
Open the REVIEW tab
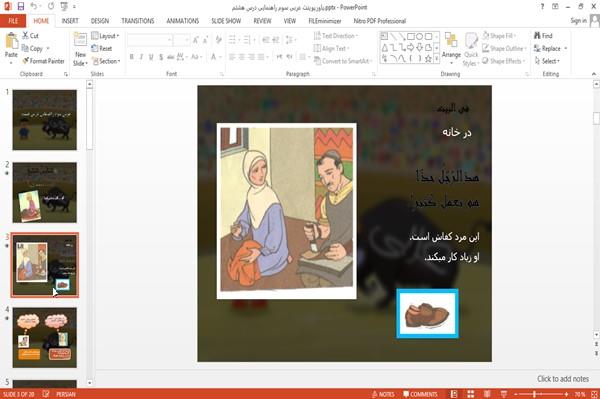click(x=262, y=21)
